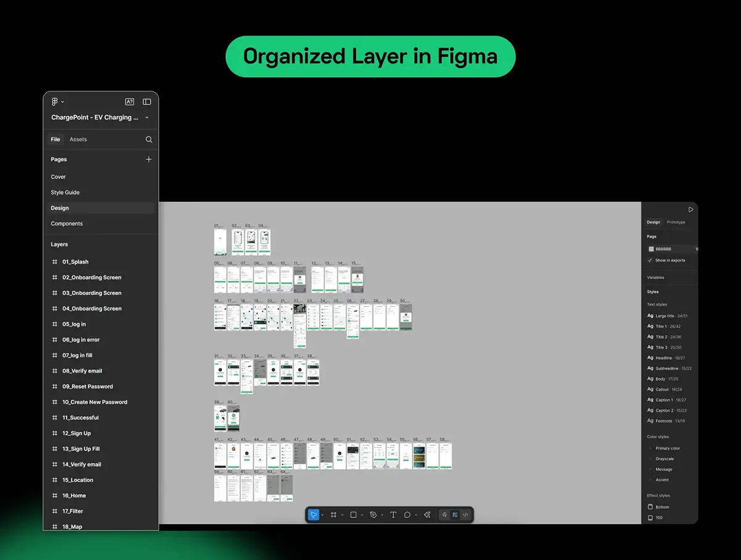741x560 pixels.
Task: Select the Frame tool in toolbar
Action: pos(333,515)
